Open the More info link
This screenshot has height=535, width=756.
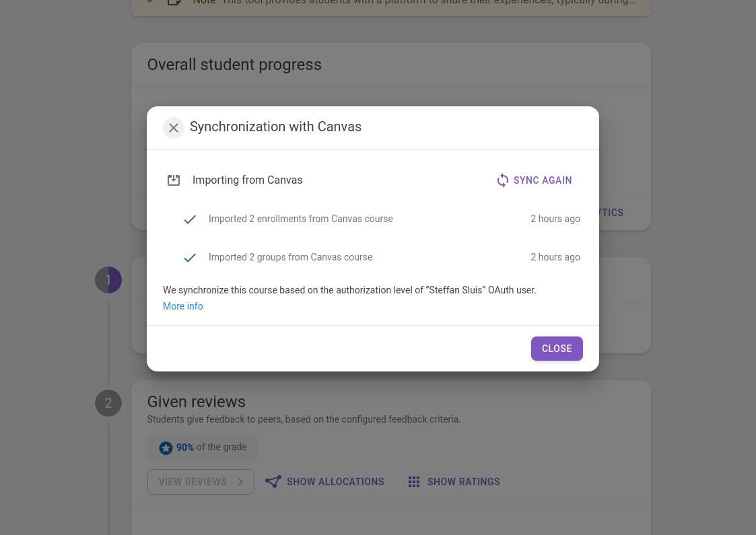click(x=182, y=306)
